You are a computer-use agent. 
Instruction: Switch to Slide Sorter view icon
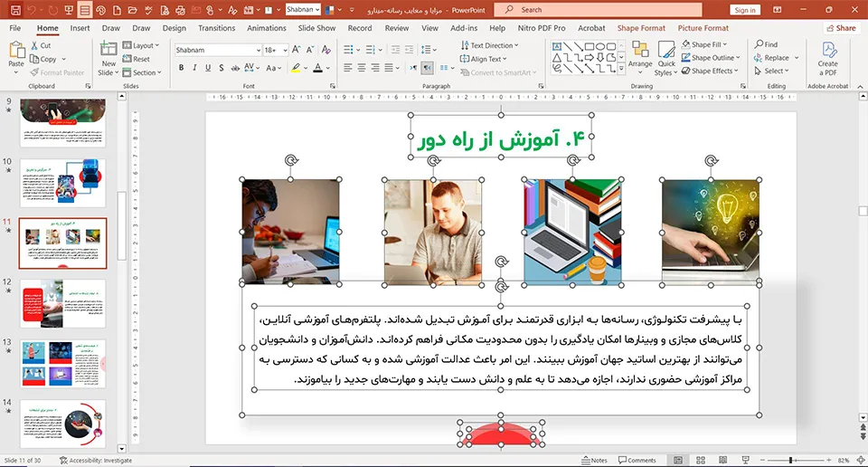[x=700, y=461]
